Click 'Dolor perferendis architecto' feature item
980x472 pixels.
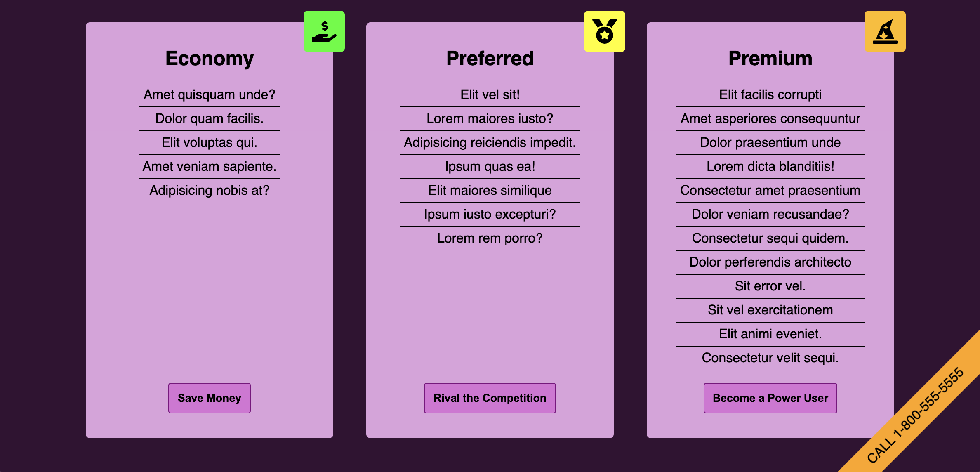point(770,262)
